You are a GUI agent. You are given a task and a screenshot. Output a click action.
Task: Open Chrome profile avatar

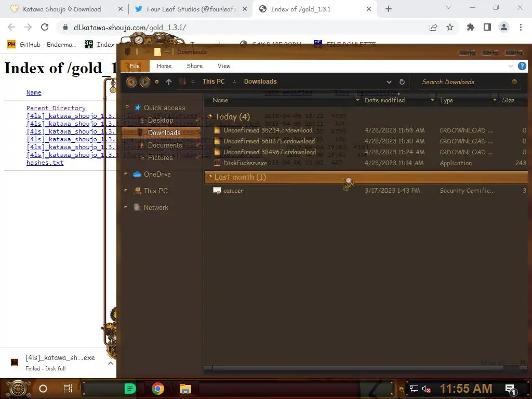pyautogui.click(x=504, y=27)
